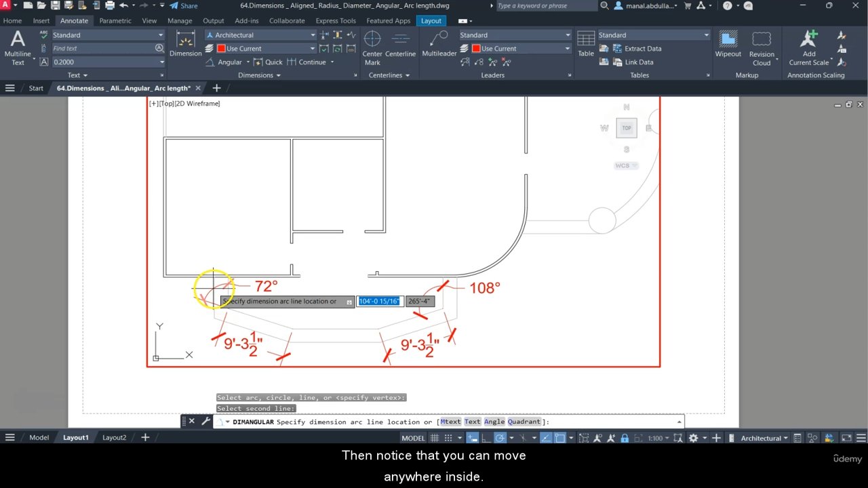Open the Express Tools ribbon tab
Screen dimensions: 868x488
336,21
